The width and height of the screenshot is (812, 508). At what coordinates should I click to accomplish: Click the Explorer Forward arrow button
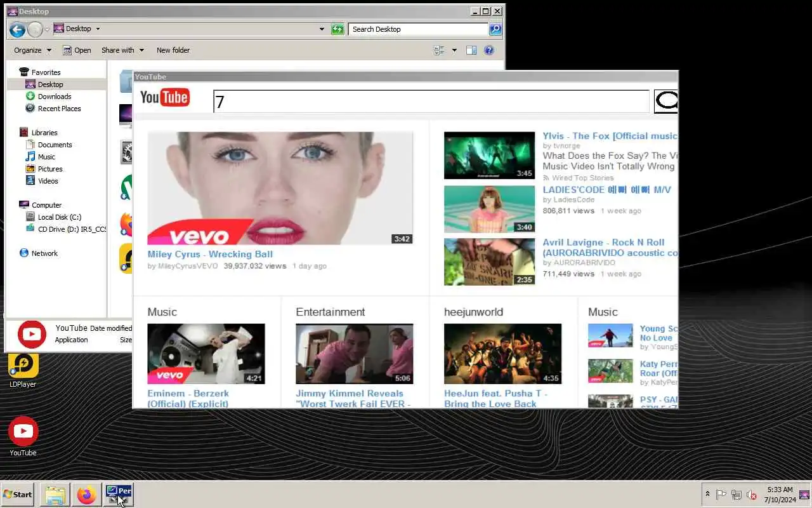(35, 29)
